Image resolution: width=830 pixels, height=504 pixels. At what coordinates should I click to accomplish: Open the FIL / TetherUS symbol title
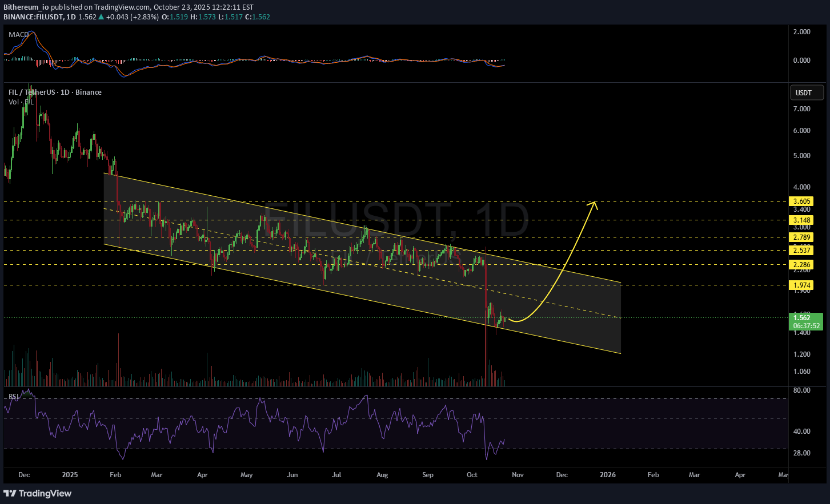coord(55,92)
